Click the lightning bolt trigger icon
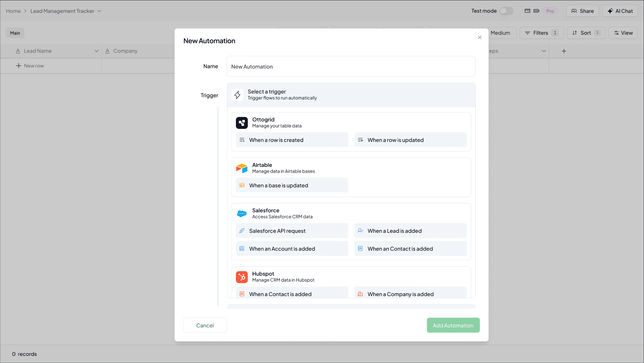 point(237,95)
